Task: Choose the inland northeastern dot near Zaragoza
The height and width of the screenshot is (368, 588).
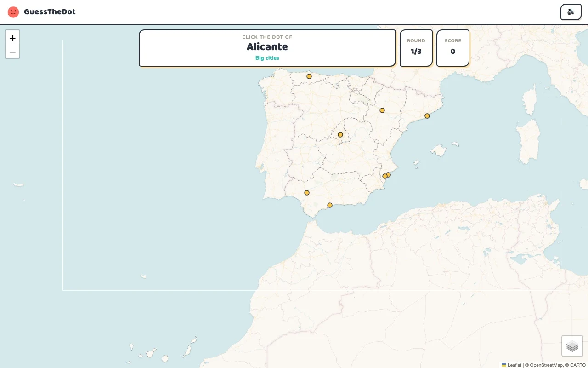Action: click(382, 110)
